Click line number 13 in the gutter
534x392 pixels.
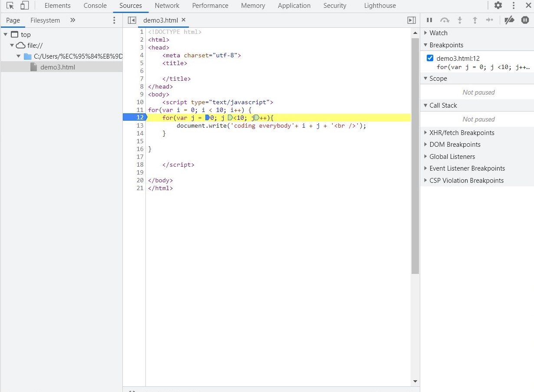click(x=140, y=125)
